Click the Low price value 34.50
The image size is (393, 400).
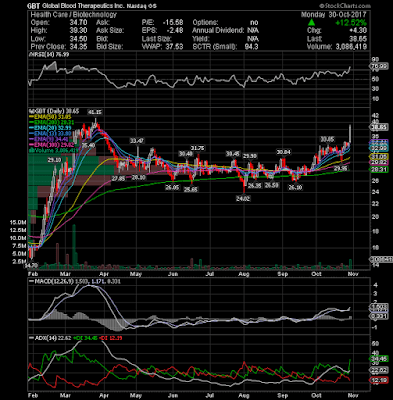tap(79, 39)
